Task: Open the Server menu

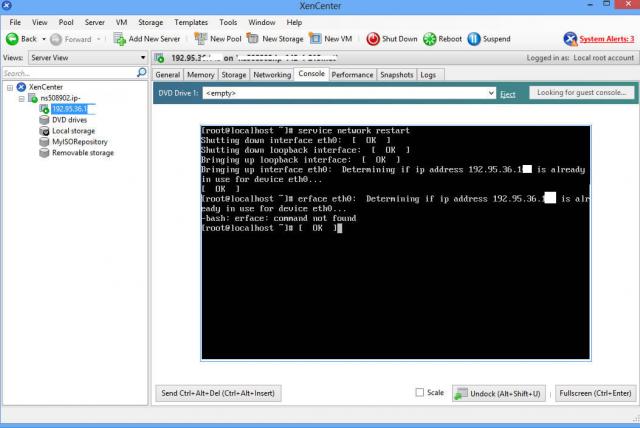Action: (x=94, y=22)
